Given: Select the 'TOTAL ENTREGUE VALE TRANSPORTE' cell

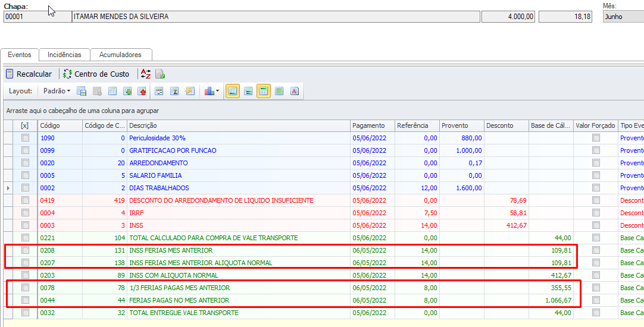Looking at the screenshot, I should (239, 313).
